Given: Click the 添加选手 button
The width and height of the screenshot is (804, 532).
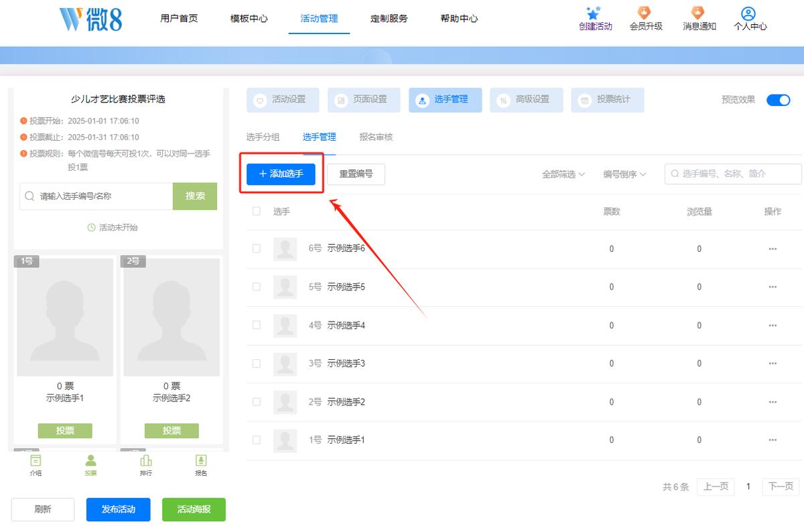Looking at the screenshot, I should 281,174.
